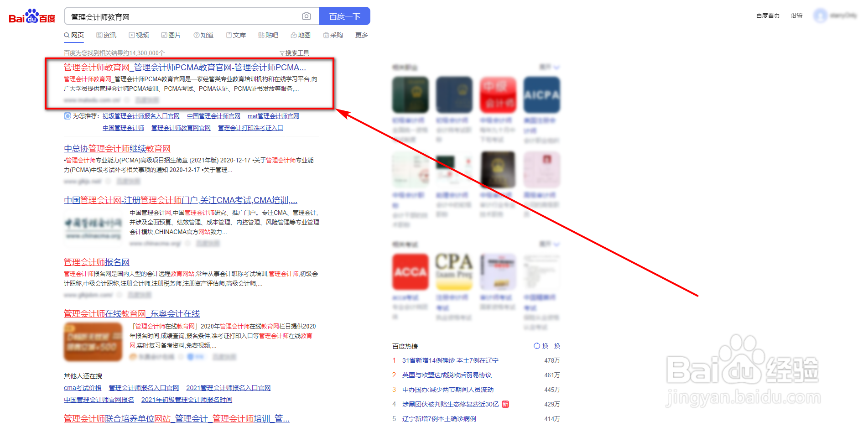This screenshot has height=427, width=868.
Task: Click the AICPA card image
Action: point(541,95)
